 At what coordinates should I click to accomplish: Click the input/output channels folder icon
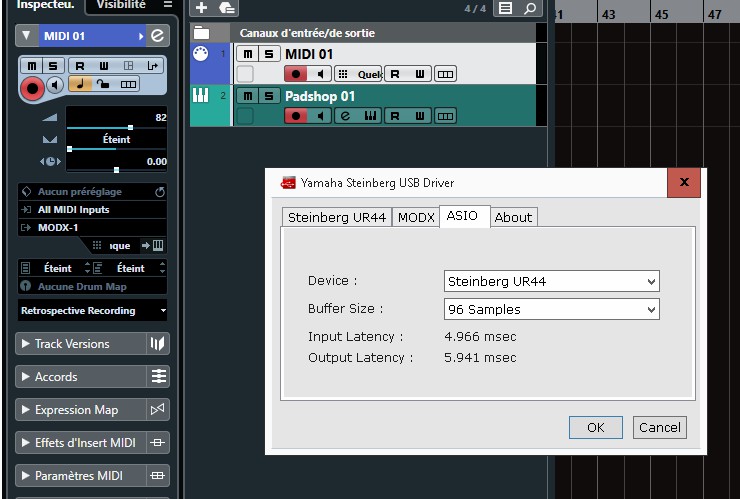point(202,33)
